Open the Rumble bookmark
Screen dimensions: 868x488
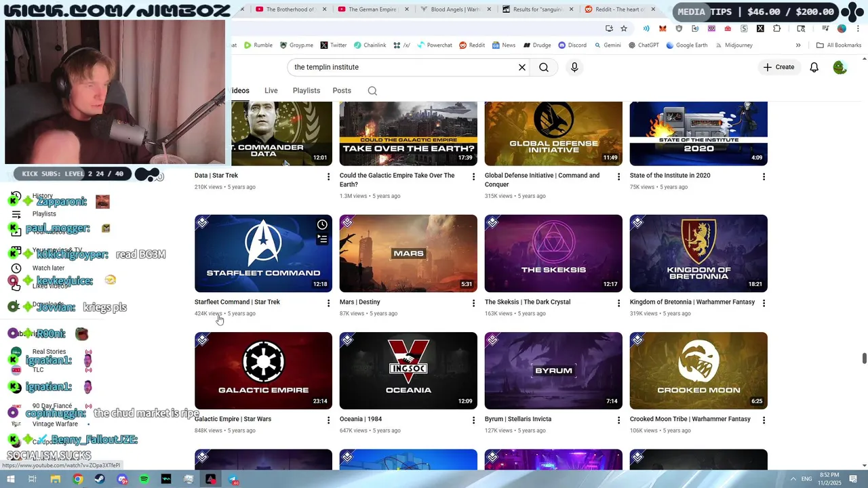pos(258,45)
